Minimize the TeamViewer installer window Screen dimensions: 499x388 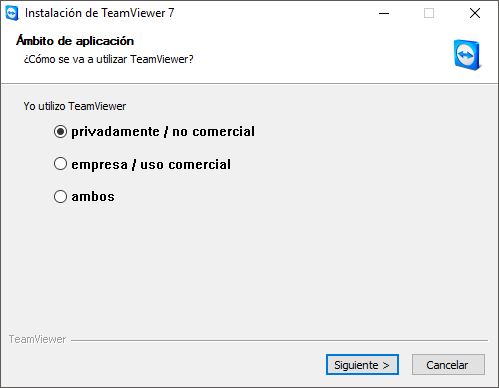tap(384, 13)
